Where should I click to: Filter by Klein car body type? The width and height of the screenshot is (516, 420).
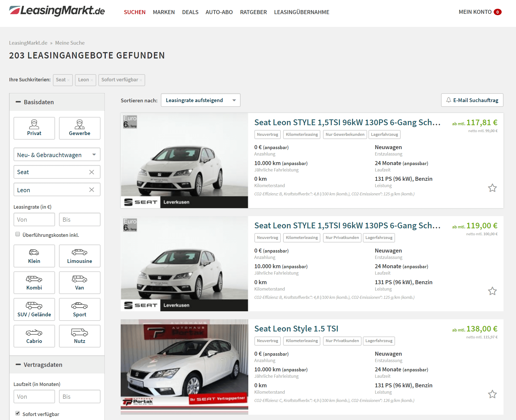(34, 256)
